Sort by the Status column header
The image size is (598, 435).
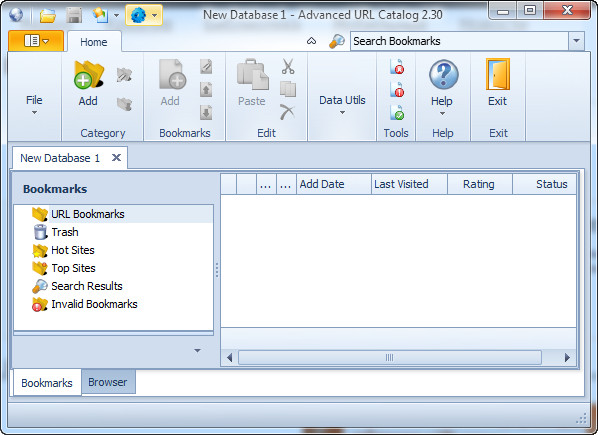click(545, 184)
